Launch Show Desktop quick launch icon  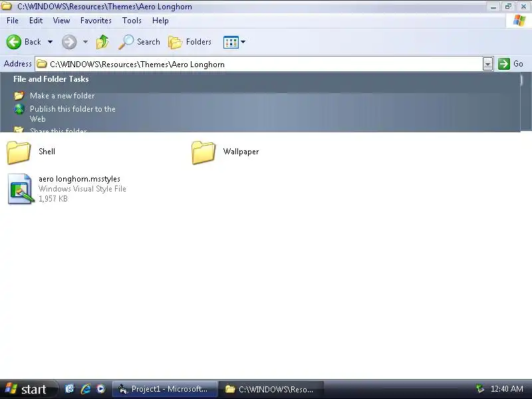pyautogui.click(x=70, y=388)
